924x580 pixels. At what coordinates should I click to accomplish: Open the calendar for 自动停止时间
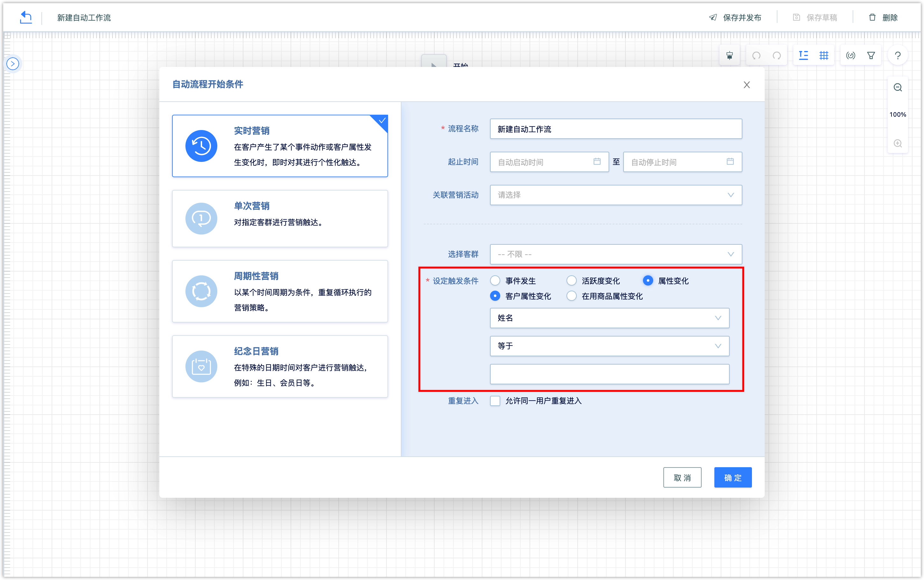[730, 162]
